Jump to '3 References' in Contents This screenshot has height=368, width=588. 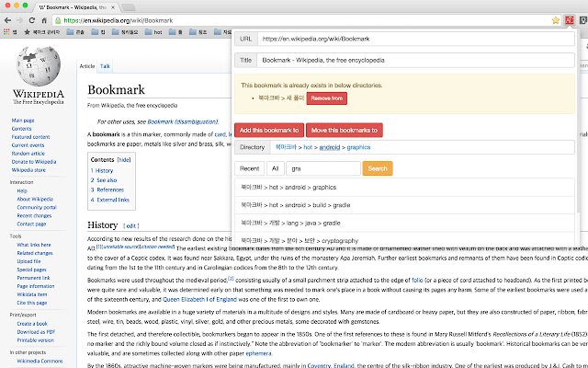107,190
